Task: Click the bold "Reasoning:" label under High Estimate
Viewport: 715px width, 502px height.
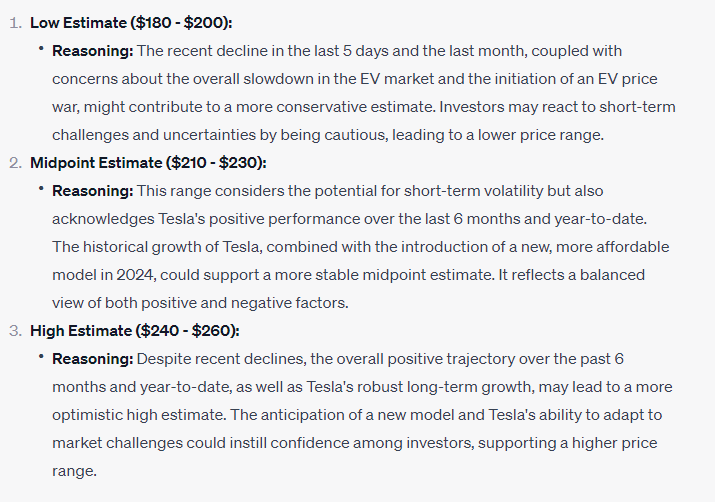Action: tap(91, 358)
